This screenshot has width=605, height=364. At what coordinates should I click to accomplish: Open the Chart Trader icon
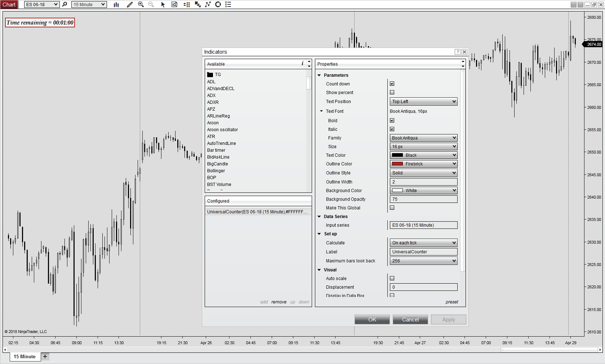(x=187, y=4)
